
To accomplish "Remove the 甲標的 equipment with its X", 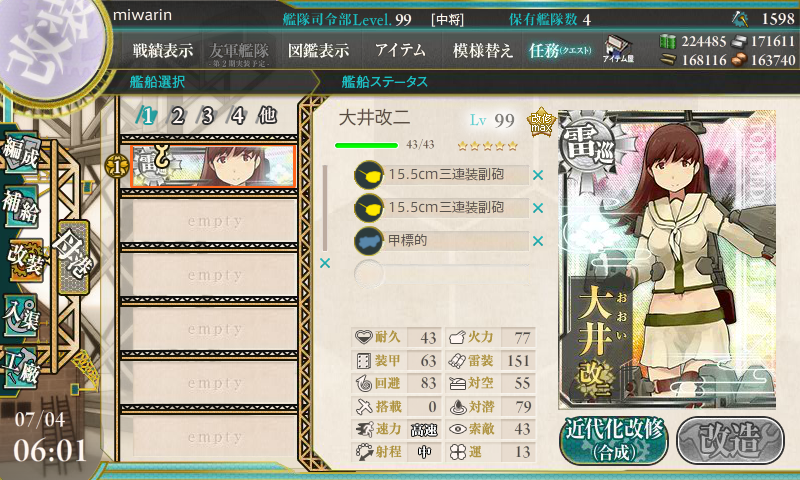I will click(x=538, y=241).
